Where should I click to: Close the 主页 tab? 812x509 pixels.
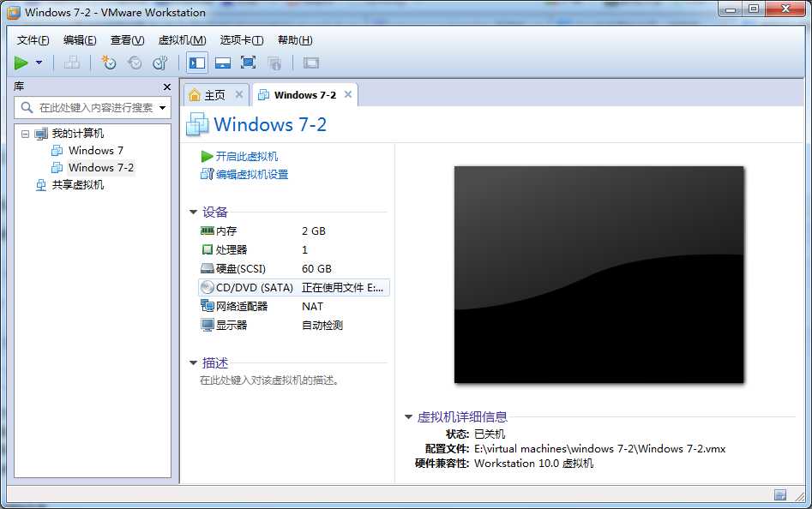pyautogui.click(x=238, y=94)
